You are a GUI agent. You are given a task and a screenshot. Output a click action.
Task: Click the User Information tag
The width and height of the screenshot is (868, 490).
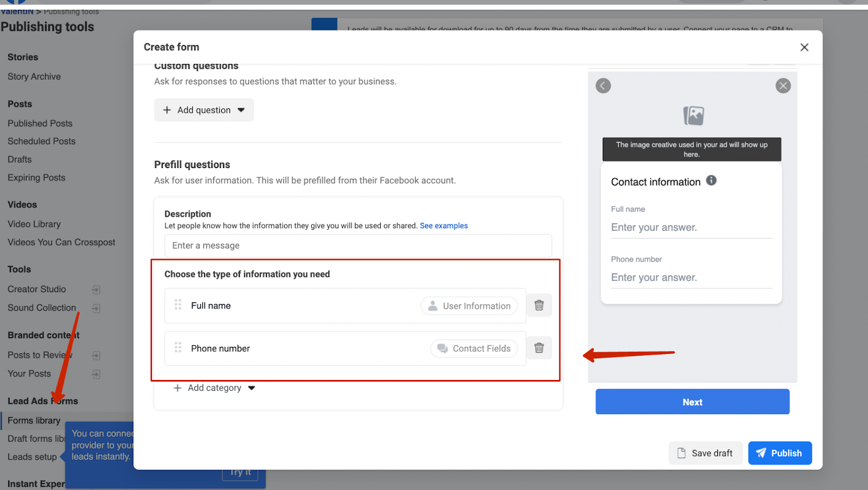(469, 306)
